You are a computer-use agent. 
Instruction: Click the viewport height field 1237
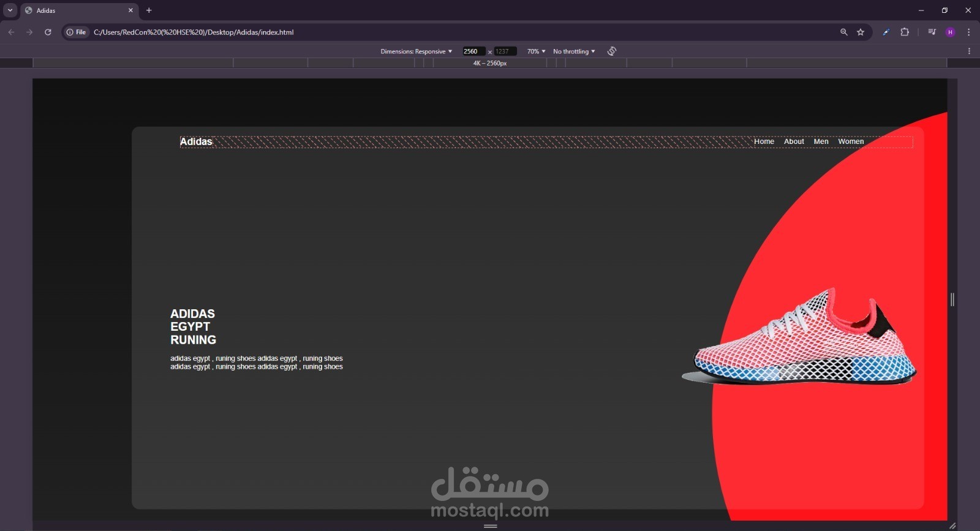coord(505,51)
